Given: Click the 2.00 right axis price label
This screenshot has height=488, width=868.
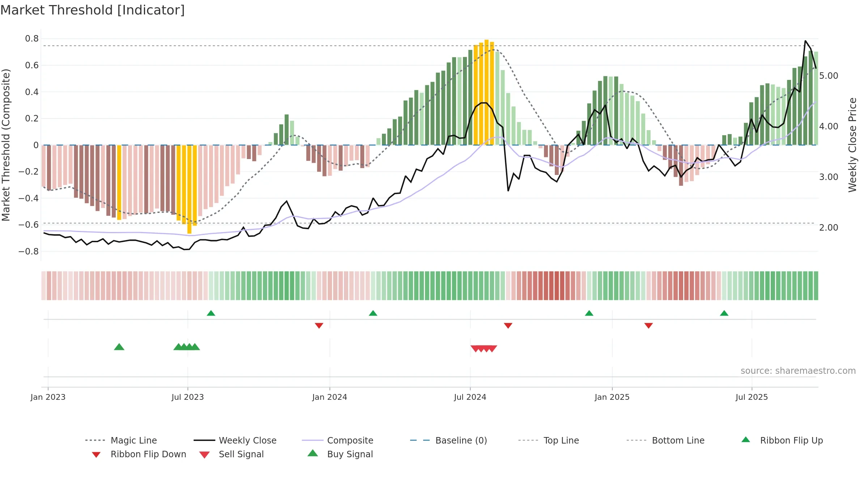Looking at the screenshot, I should tap(829, 228).
